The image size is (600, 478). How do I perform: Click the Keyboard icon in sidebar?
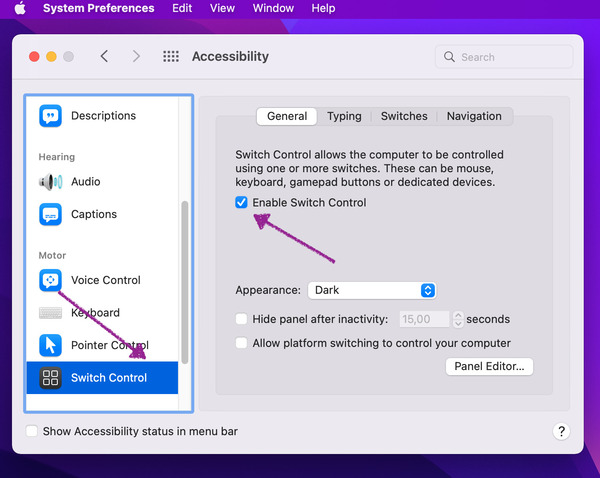click(50, 313)
